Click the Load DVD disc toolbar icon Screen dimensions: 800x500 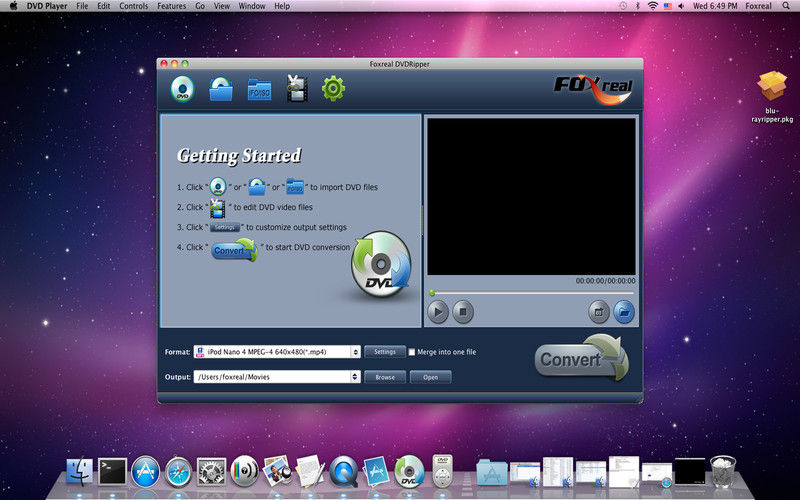(x=182, y=89)
